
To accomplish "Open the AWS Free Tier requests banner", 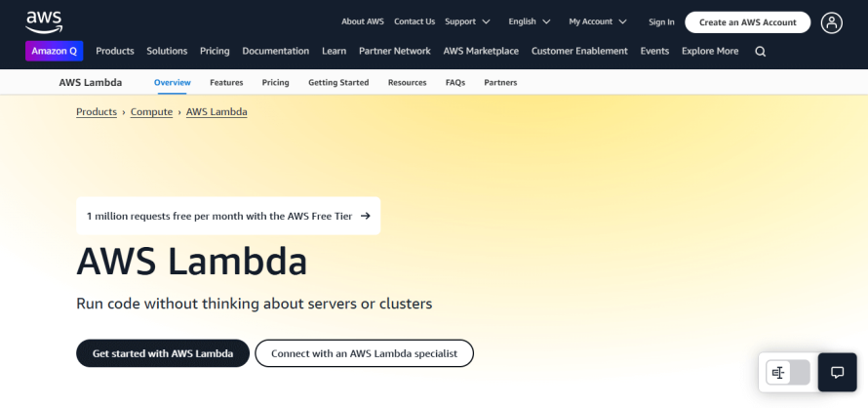I will pos(228,216).
